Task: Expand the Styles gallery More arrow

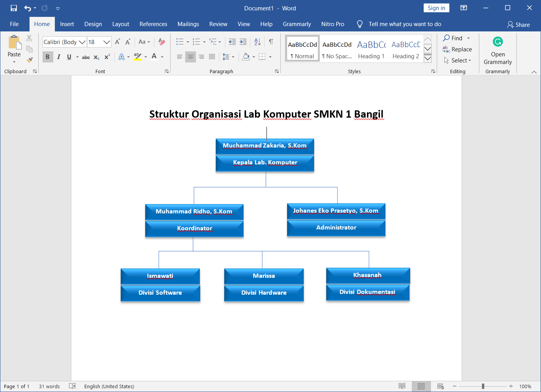Action: click(x=428, y=58)
